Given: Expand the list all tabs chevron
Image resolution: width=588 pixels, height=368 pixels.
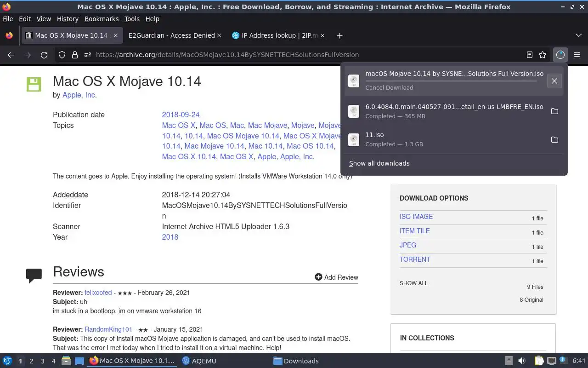Looking at the screenshot, I should (578, 35).
